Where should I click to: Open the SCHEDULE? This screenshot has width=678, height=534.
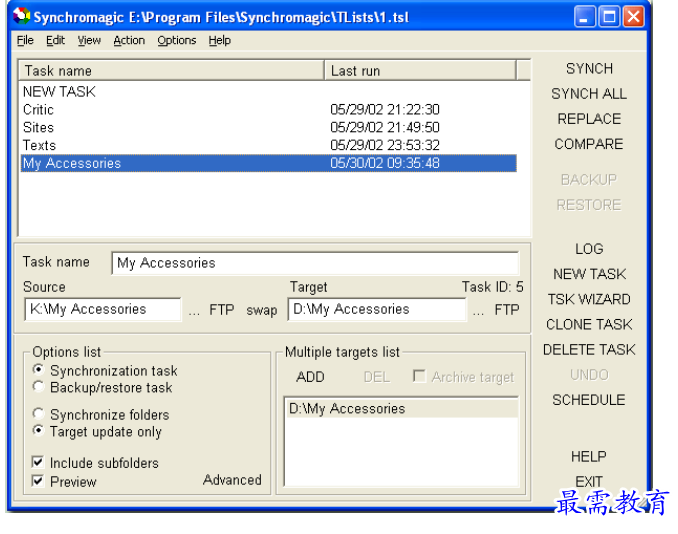pos(589,400)
